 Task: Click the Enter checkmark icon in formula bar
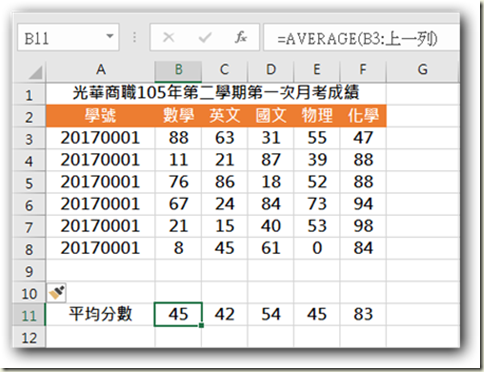pos(205,38)
